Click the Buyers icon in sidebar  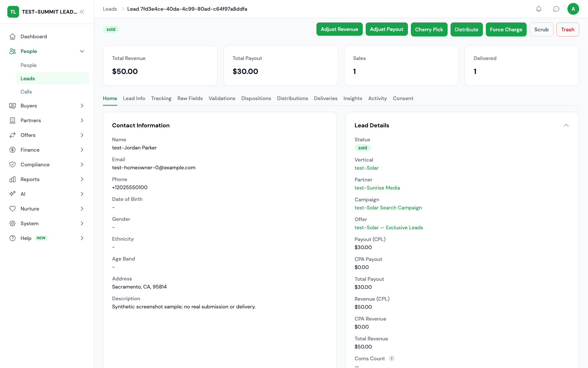pos(12,106)
